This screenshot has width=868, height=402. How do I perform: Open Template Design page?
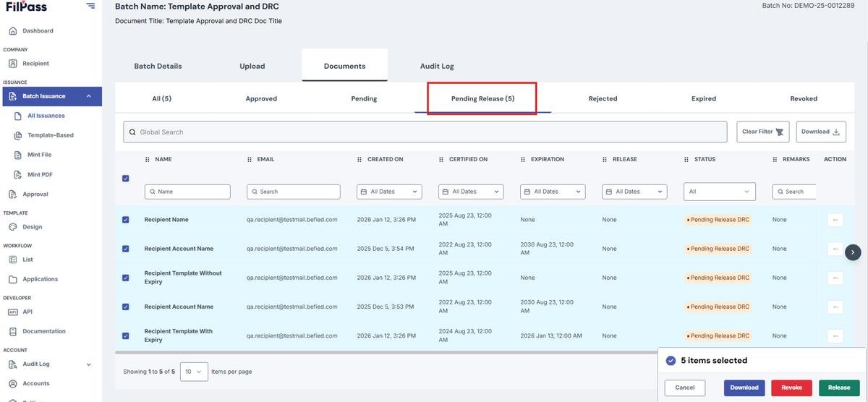pyautogui.click(x=33, y=227)
